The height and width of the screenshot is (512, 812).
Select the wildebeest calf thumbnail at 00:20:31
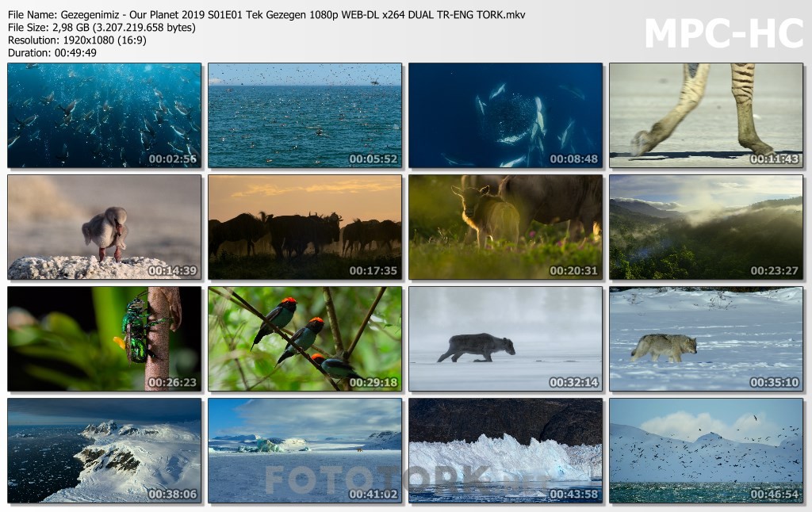[505, 227]
